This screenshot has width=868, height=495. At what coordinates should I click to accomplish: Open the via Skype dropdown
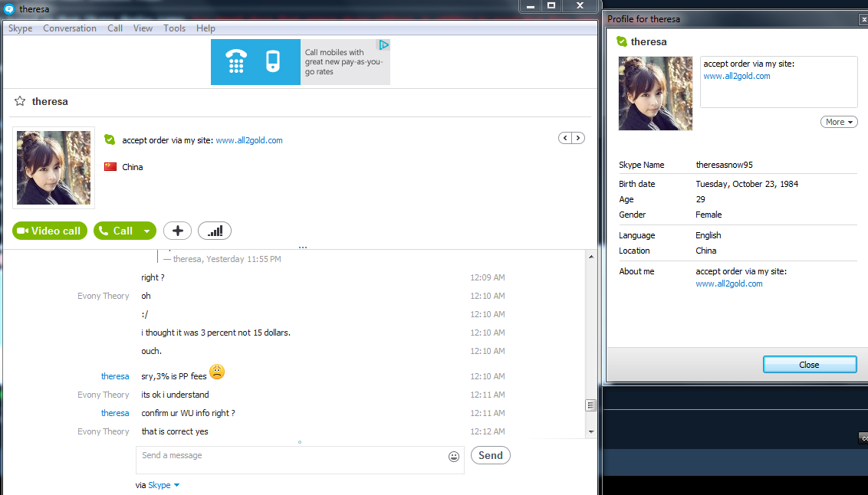click(163, 485)
